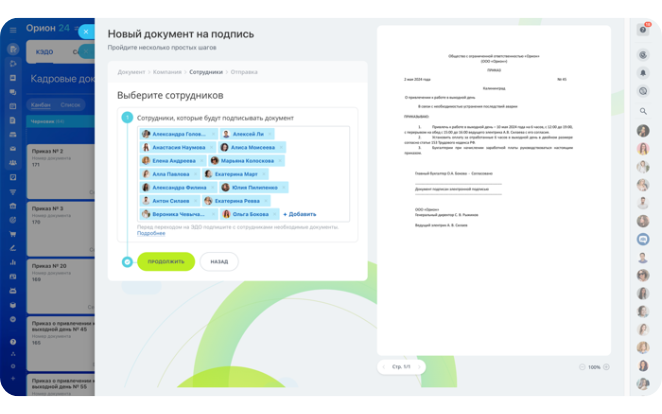Zoom in the document preview with plus
The height and width of the screenshot is (414, 662).
(x=606, y=367)
